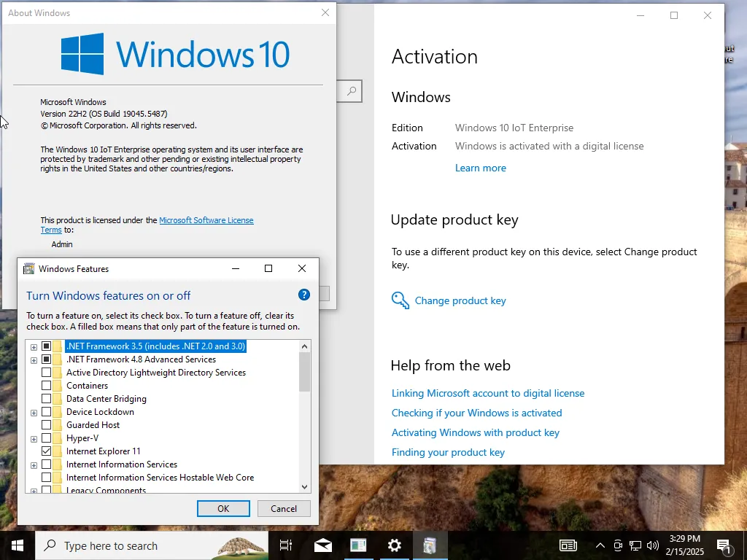Open winver app icon on taskbar
747x560 pixels.
pyautogui.click(x=358, y=545)
